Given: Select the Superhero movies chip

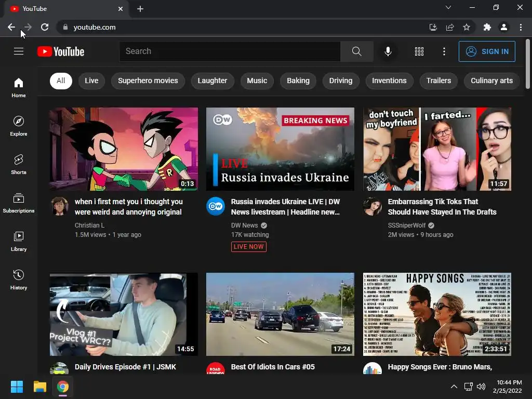Looking at the screenshot, I should pyautogui.click(x=148, y=81).
